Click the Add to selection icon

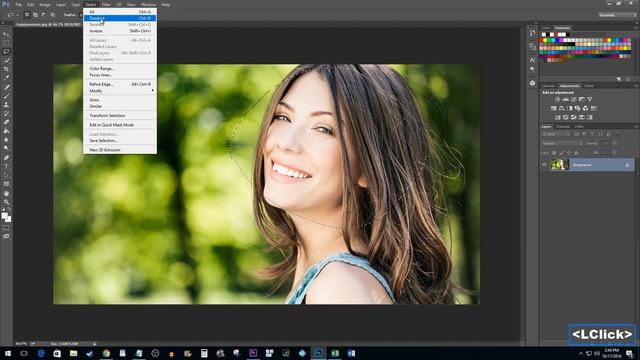[36, 15]
